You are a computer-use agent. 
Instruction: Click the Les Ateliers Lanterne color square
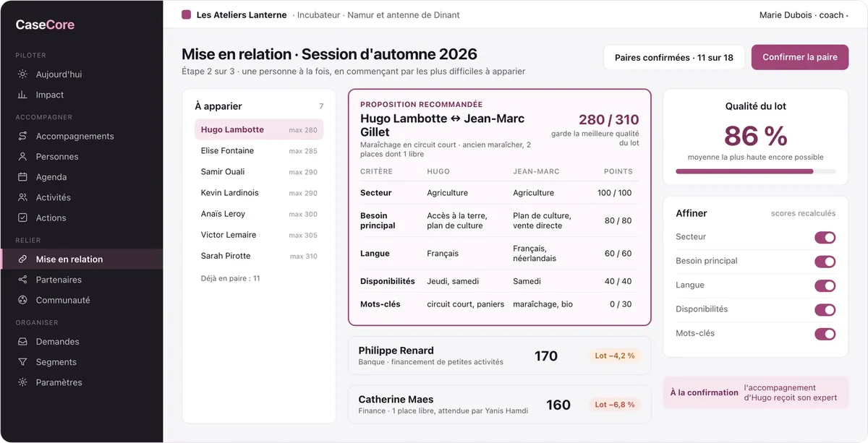pyautogui.click(x=186, y=14)
